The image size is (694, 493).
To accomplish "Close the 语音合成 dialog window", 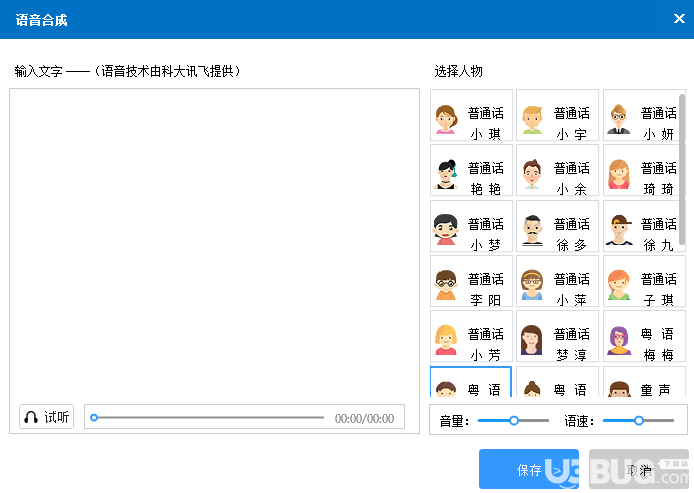I will click(679, 19).
